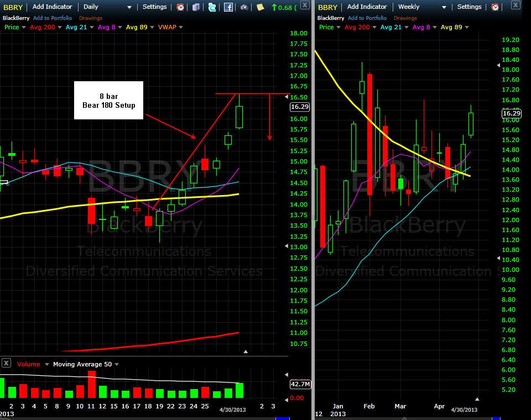Viewport: 531px width, 420px height.
Task: Expand the VWAP indicator dropdown arrow
Action: (181, 28)
